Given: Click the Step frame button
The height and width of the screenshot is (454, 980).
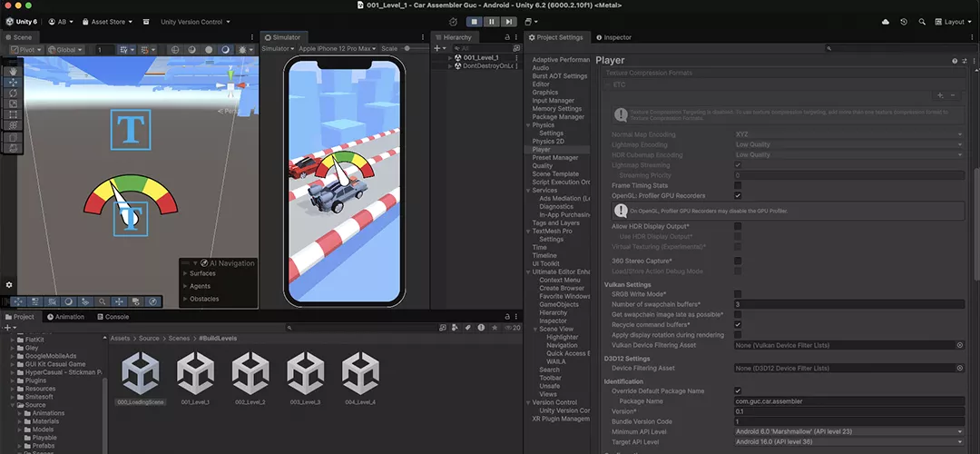Looking at the screenshot, I should (x=509, y=21).
